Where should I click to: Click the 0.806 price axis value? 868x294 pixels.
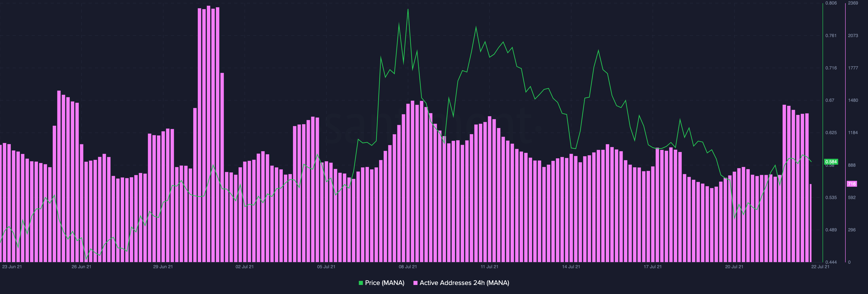(831, 3)
